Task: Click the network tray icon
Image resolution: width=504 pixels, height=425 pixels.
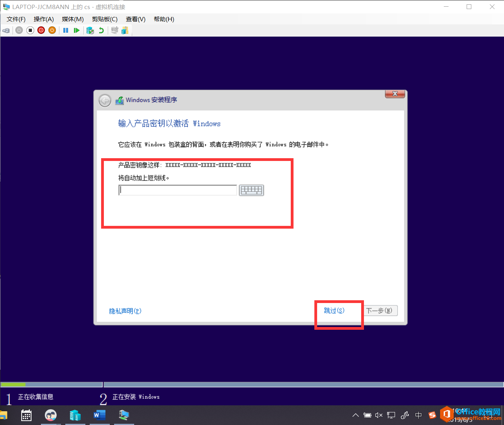Action: coord(391,415)
